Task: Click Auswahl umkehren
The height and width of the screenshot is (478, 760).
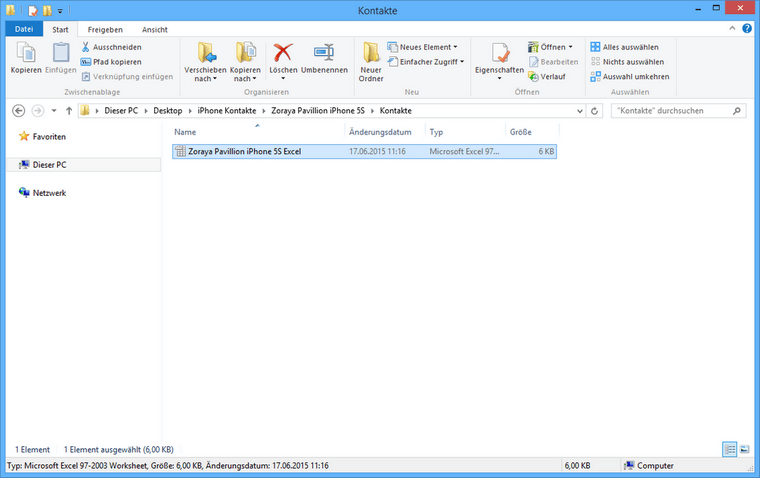Action: [630, 77]
